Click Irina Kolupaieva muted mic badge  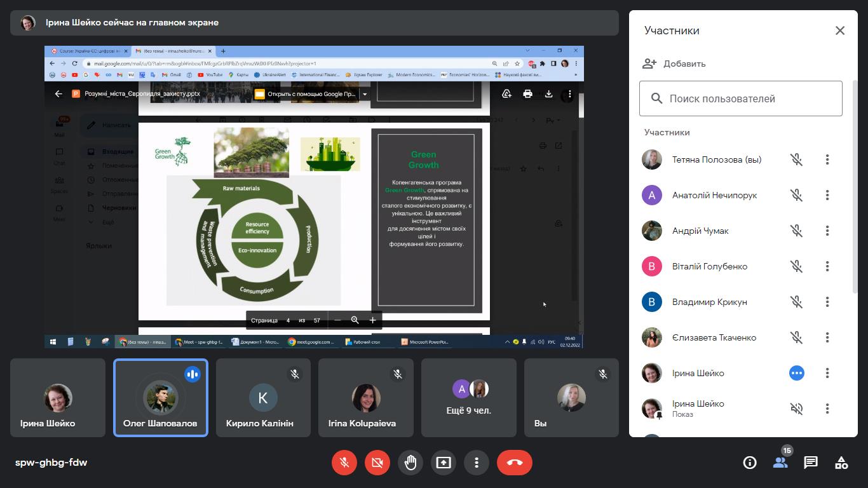[398, 375]
